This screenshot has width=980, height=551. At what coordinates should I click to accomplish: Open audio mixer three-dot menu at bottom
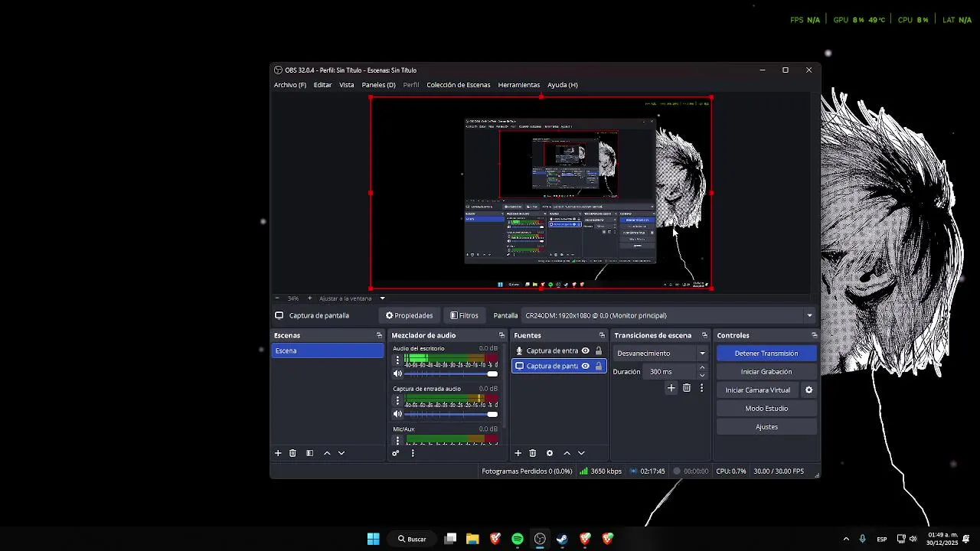tap(413, 453)
